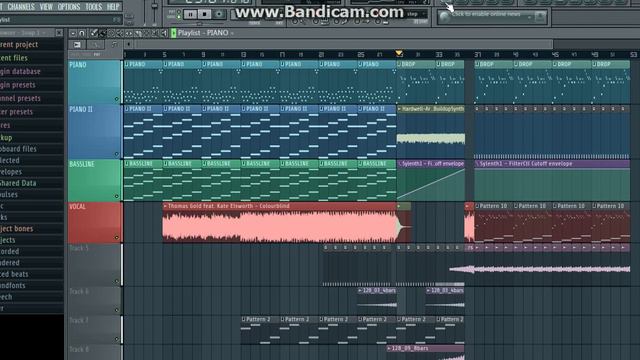Open the HELP menu

coord(113,7)
